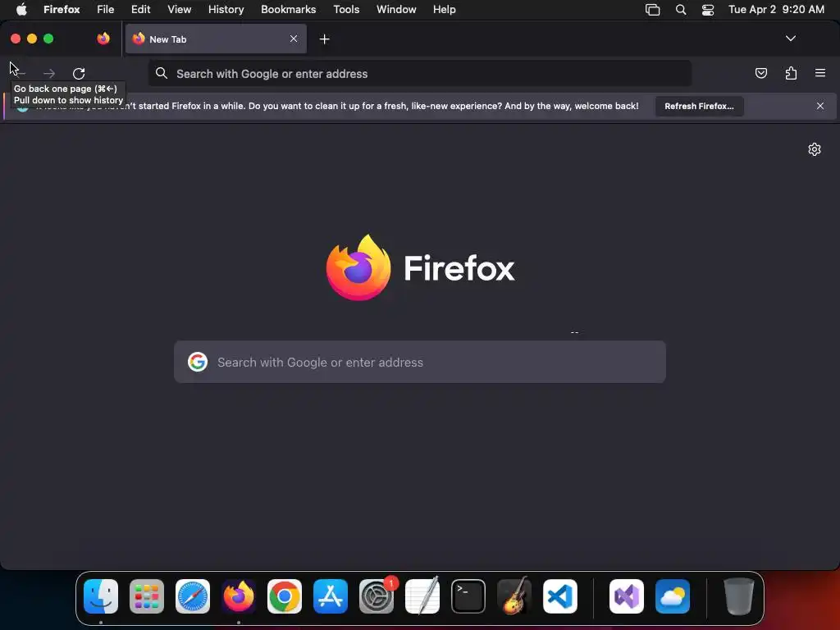The width and height of the screenshot is (840, 630).
Task: Open new tab personalize gear icon
Action: click(815, 149)
